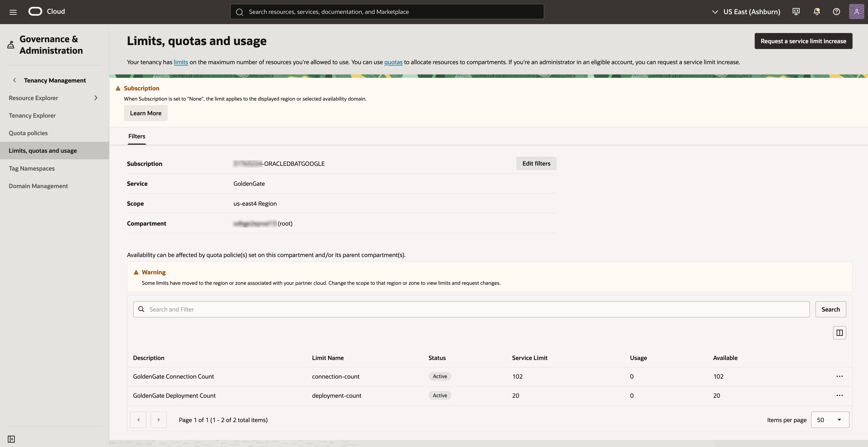Screen dimensions: 868x447
Task: Click Edit filters button
Action: 536,163
